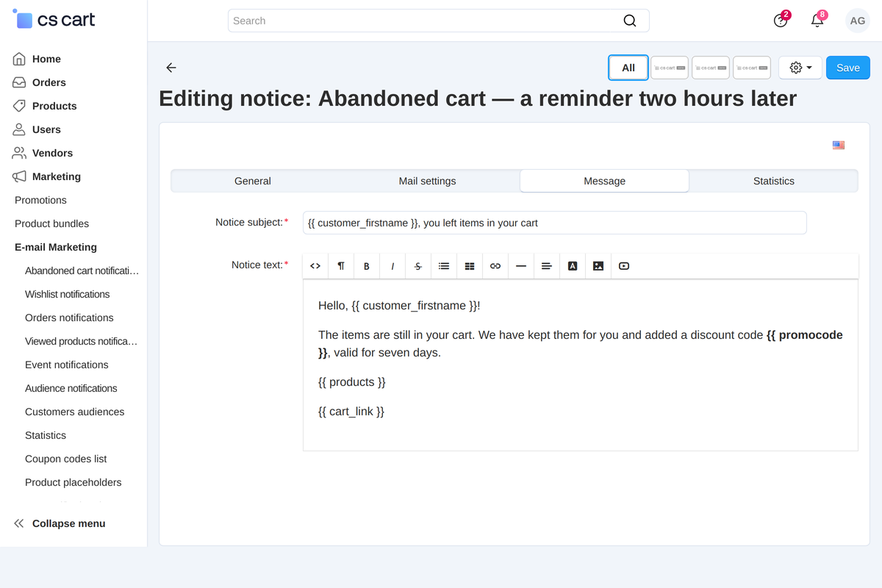Click the CS-Cart logo

(x=54, y=20)
